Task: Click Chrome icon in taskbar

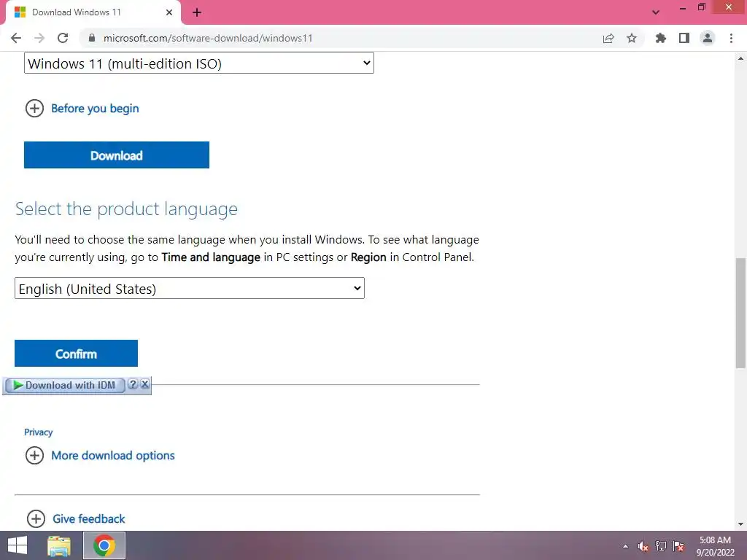Action: pos(104,545)
